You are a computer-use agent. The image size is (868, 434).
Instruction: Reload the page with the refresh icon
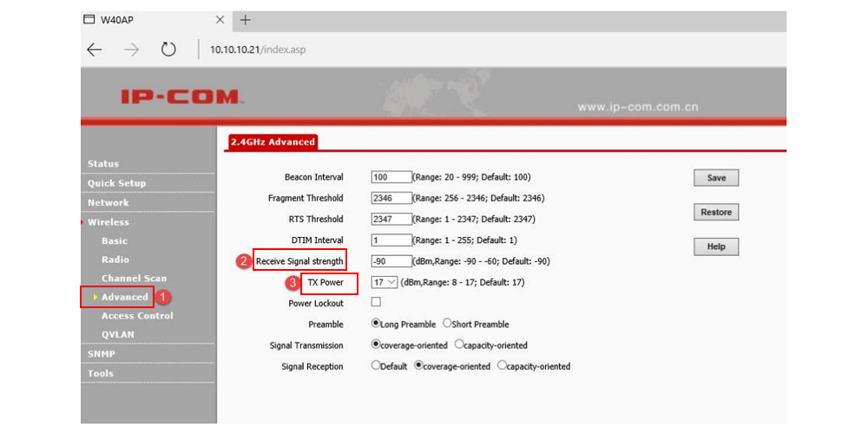(x=168, y=49)
